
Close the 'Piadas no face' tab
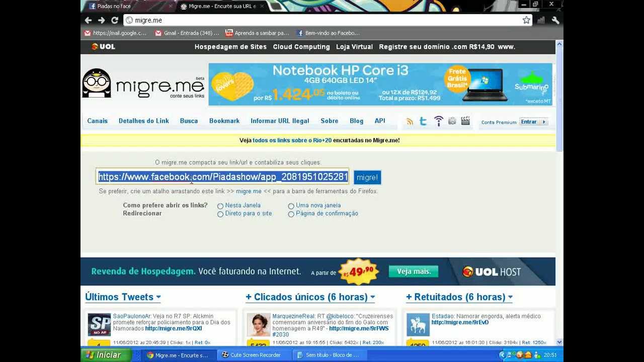click(x=170, y=6)
